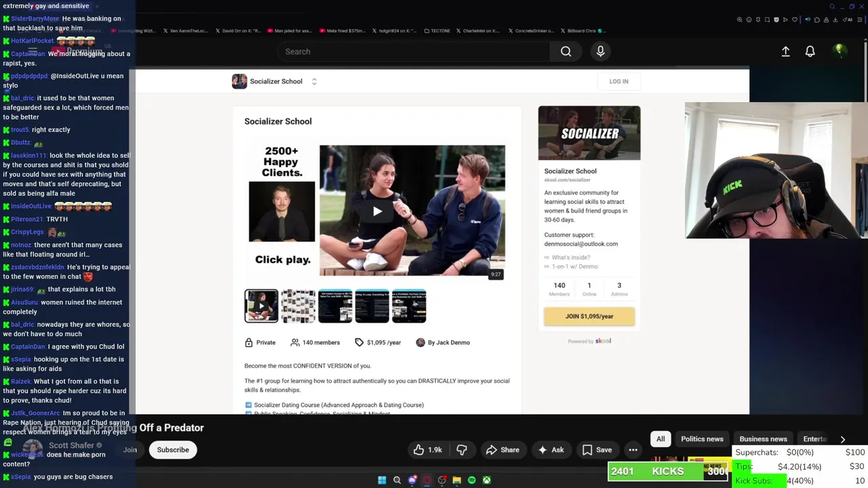Screen dimensions: 868x488
Task: Click the Private lock icon
Action: point(249,342)
